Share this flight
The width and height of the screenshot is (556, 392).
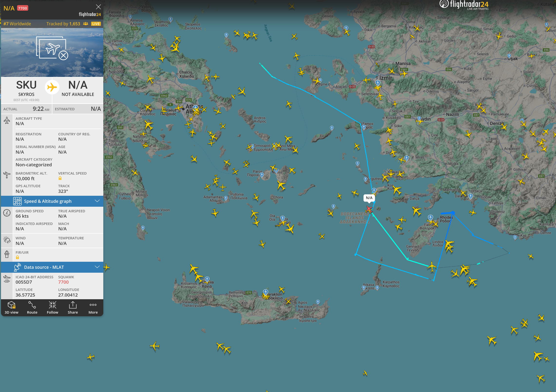[73, 308]
